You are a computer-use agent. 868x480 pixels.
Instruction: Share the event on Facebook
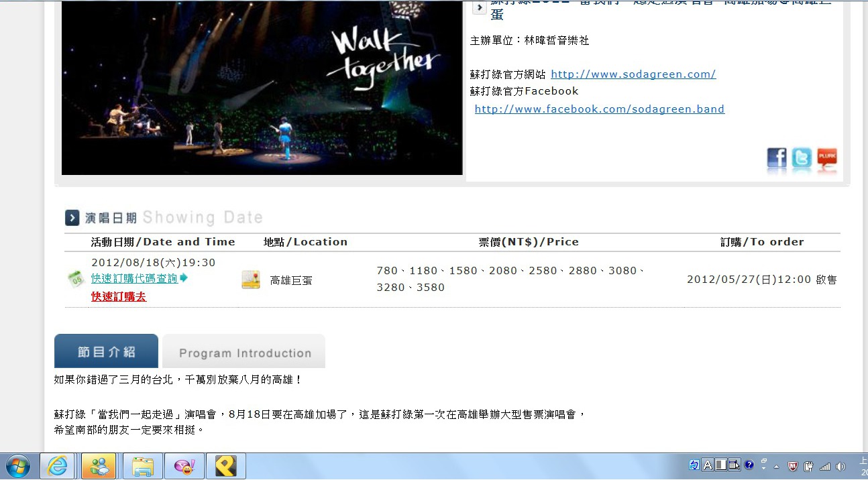pos(777,158)
